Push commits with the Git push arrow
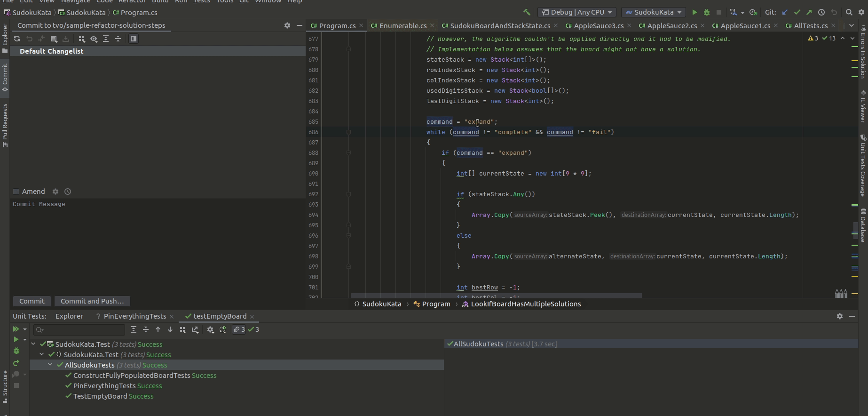Viewport: 868px width, 416px height. coord(809,12)
